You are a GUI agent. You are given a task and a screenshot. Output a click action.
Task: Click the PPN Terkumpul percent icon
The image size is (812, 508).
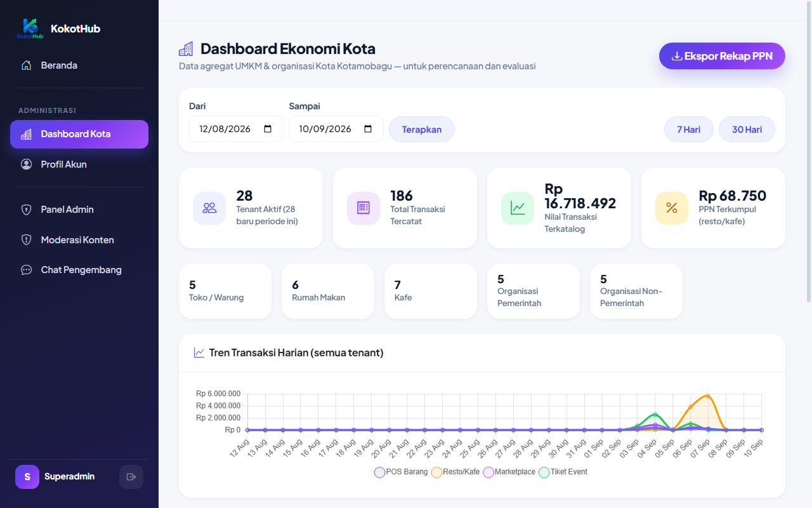coord(672,208)
